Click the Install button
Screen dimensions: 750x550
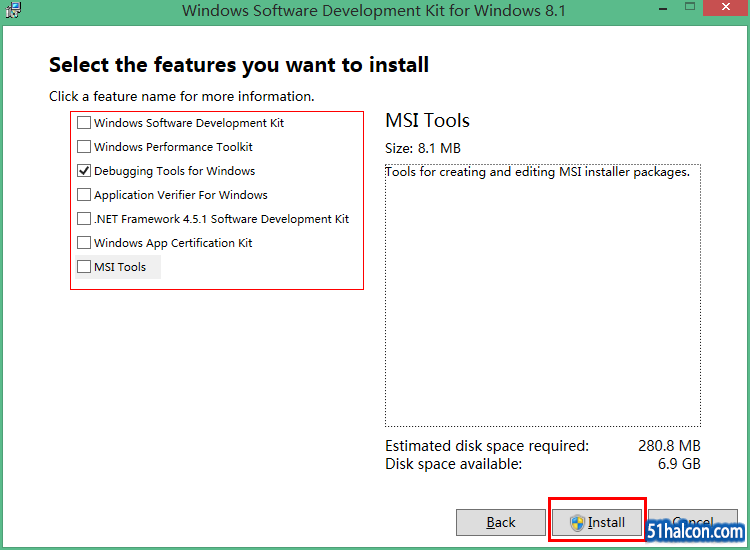coord(596,522)
